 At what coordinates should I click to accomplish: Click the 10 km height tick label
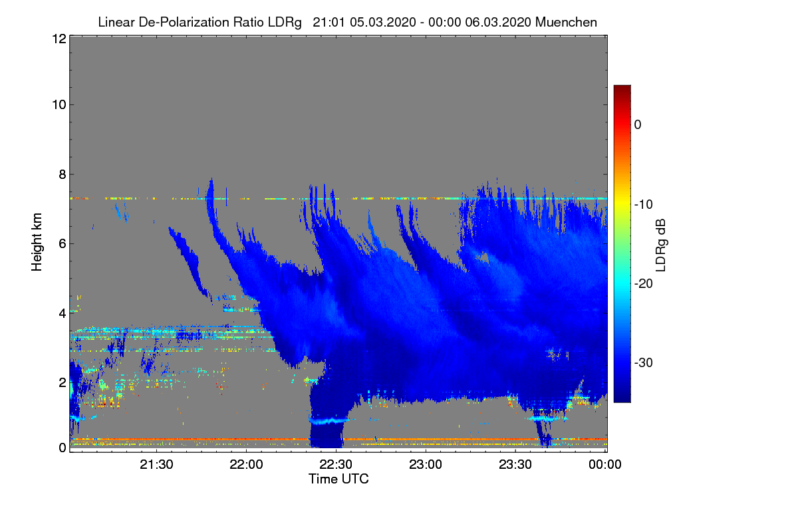coord(59,104)
